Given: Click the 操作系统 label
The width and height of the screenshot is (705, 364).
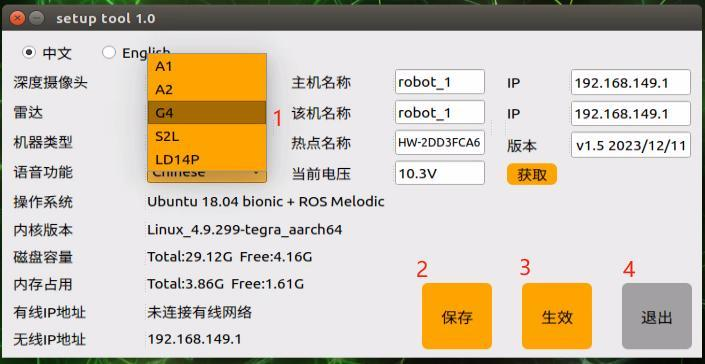Looking at the screenshot, I should [43, 202].
